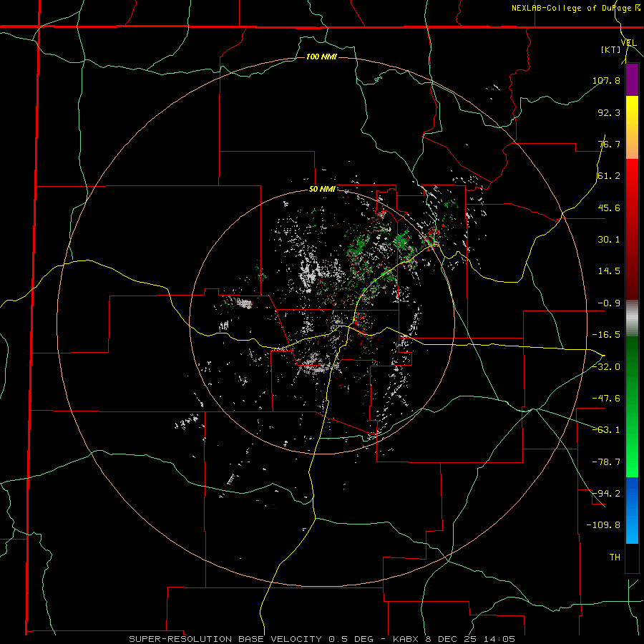Click the 61.2 velocity scale value
Viewport: 644px width, 644px height.
tap(609, 176)
